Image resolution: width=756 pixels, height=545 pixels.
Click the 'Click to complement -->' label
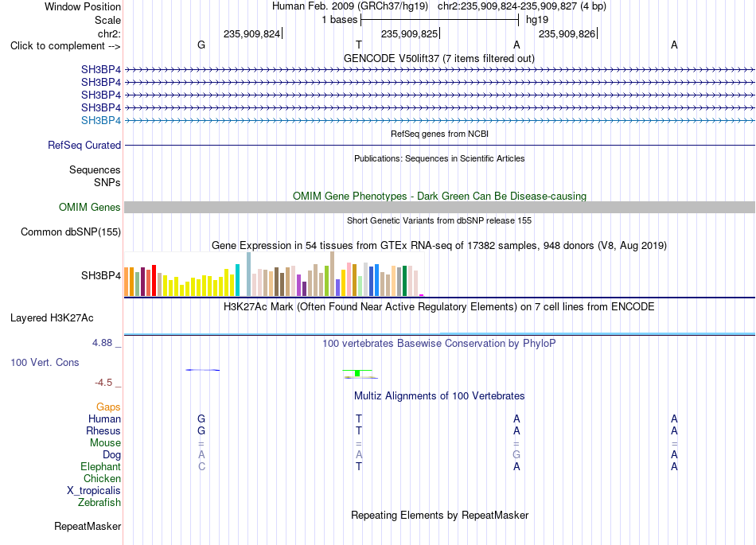pos(65,46)
